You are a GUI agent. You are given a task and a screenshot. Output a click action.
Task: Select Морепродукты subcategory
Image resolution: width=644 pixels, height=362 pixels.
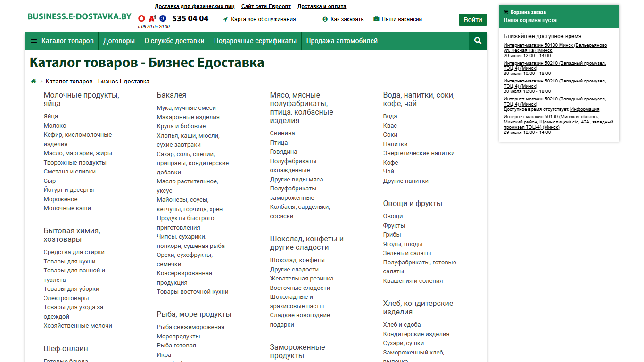(178, 337)
